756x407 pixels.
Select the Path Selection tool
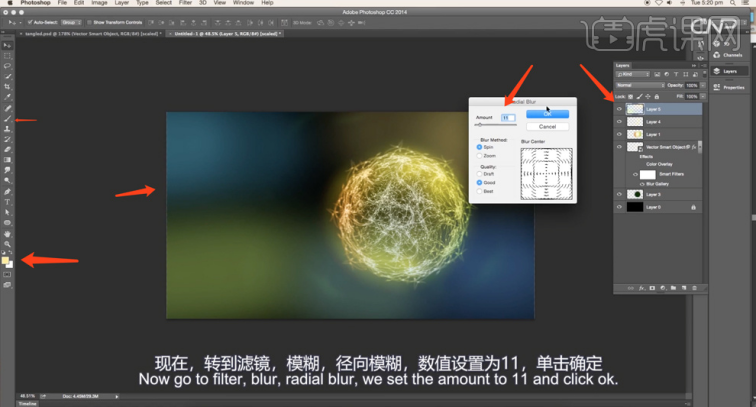point(7,212)
